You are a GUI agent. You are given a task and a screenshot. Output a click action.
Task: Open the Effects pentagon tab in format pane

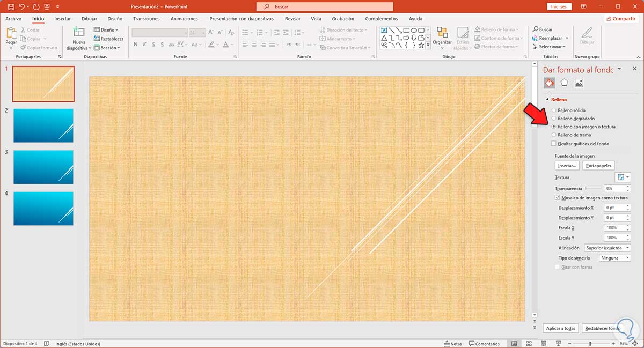tap(564, 83)
